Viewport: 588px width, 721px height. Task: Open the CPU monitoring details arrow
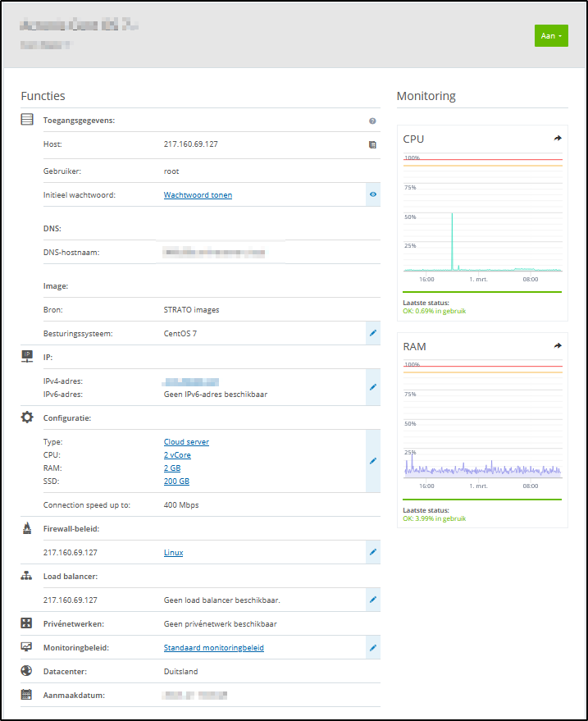pyautogui.click(x=558, y=139)
